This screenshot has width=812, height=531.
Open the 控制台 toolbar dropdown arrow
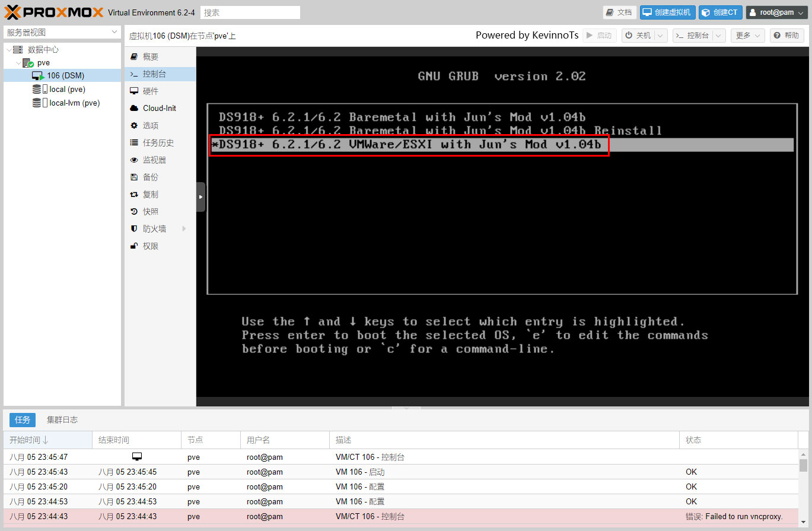click(x=719, y=36)
